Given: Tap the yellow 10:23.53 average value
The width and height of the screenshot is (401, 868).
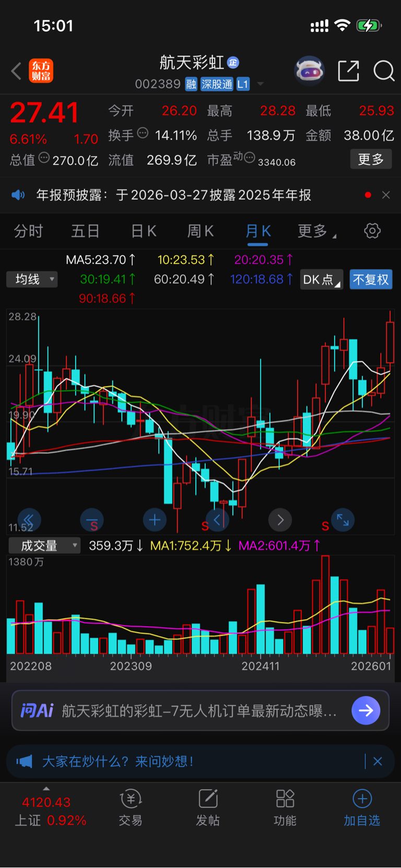Looking at the screenshot, I should pyautogui.click(x=186, y=259).
